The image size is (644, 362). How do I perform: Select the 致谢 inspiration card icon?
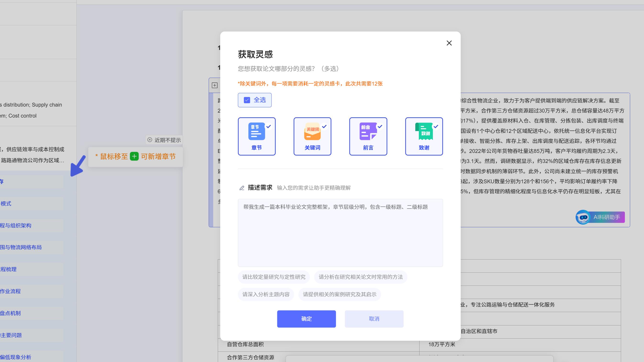click(x=424, y=131)
